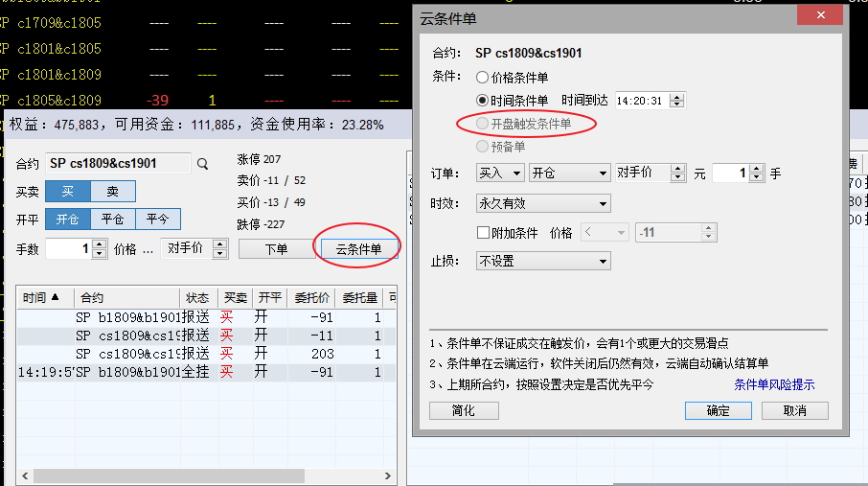Screen dimensions: 868x486
Task: Click the contract search magnifier icon
Action: [x=202, y=164]
